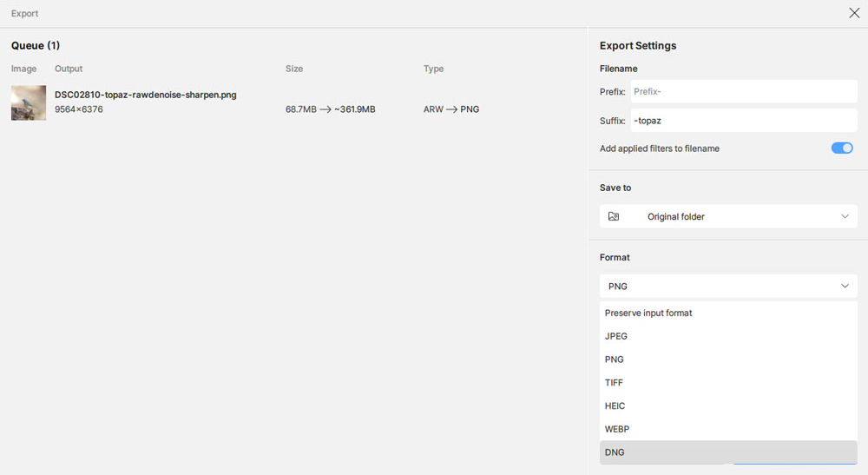Click into the Prefix text field
Viewport: 868px width, 475px height.
pyautogui.click(x=742, y=91)
